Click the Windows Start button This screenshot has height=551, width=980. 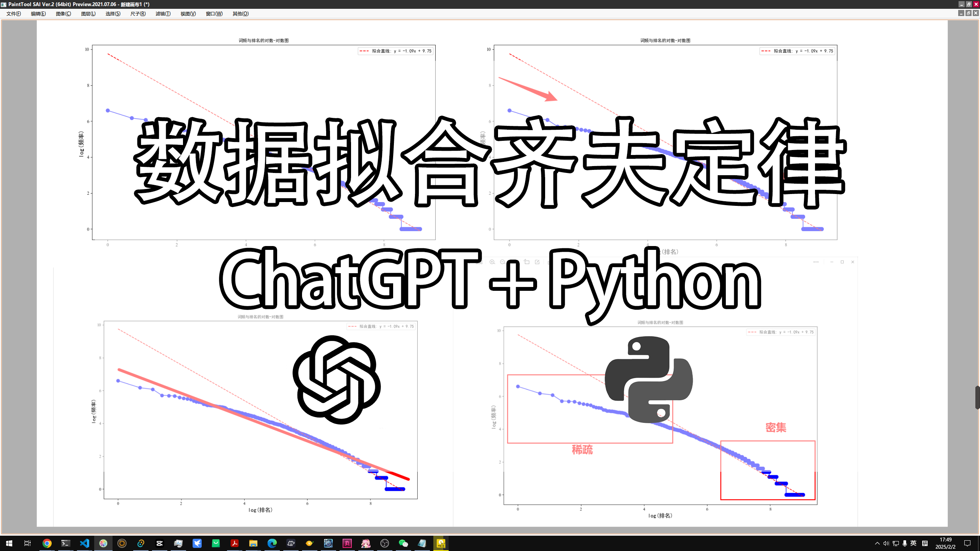[x=9, y=543]
